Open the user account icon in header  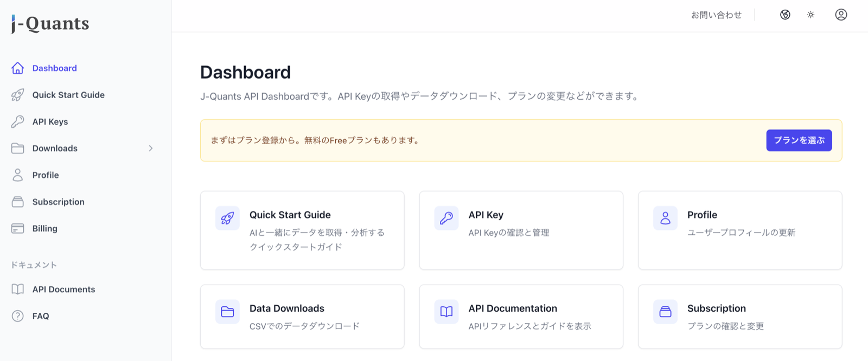[841, 15]
